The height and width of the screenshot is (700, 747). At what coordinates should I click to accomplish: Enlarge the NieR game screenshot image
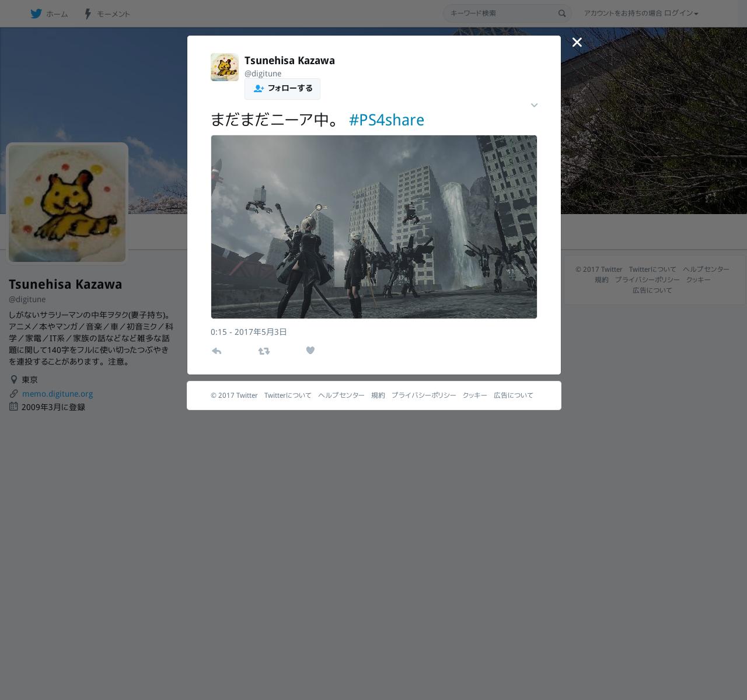[x=374, y=227]
